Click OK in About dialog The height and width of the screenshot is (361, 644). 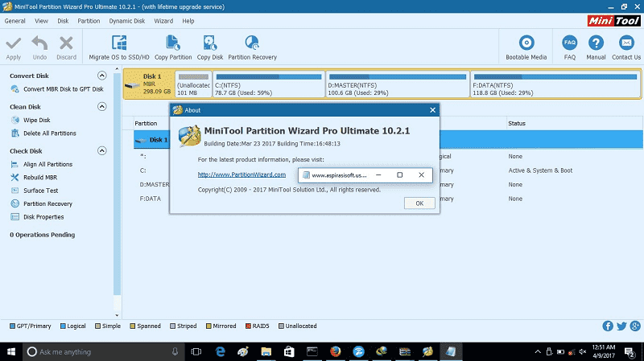pos(419,203)
